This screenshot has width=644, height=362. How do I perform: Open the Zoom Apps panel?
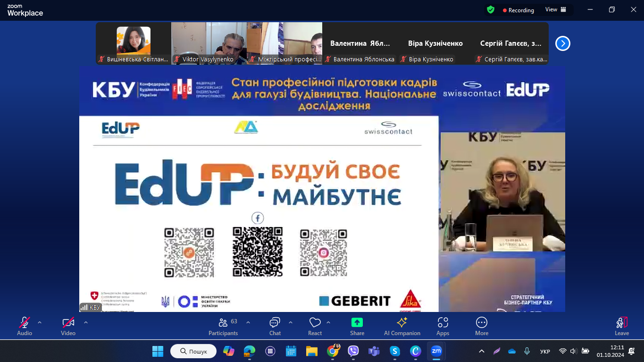coord(443,326)
